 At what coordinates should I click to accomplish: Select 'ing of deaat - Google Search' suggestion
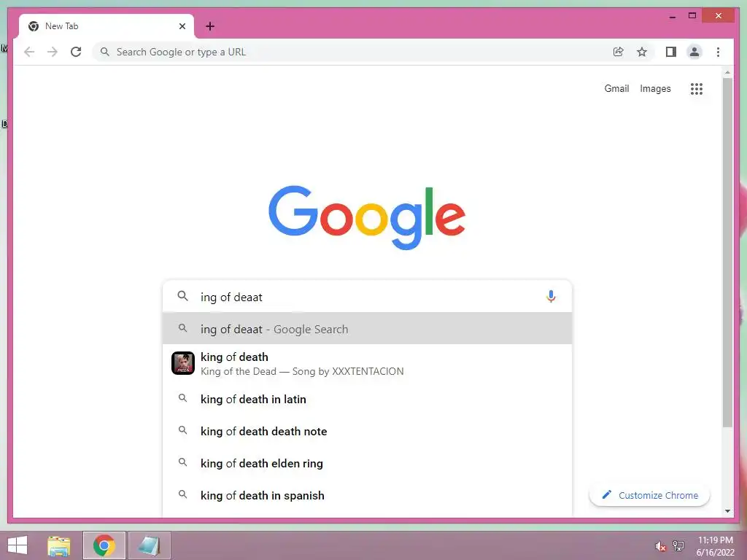(367, 329)
